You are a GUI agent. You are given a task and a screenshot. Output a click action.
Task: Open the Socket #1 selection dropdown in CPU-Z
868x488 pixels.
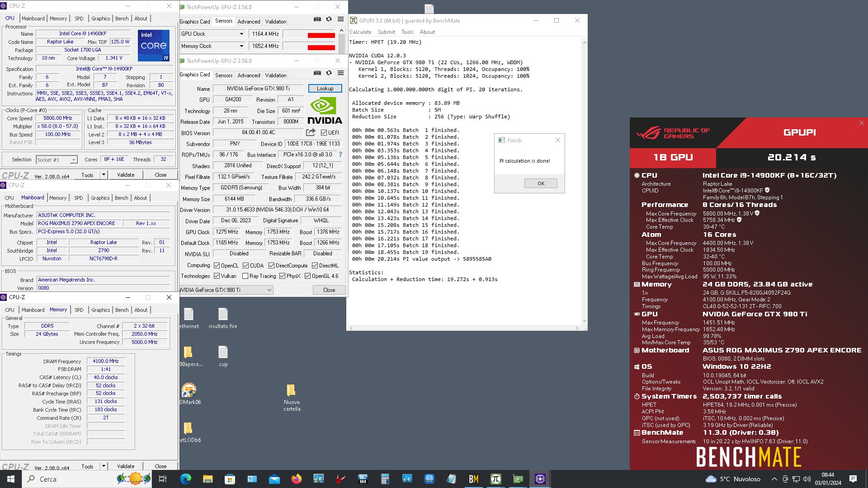pos(57,160)
